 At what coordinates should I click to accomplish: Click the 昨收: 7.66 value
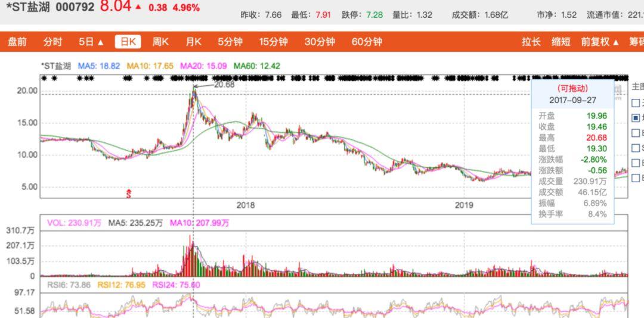point(261,15)
